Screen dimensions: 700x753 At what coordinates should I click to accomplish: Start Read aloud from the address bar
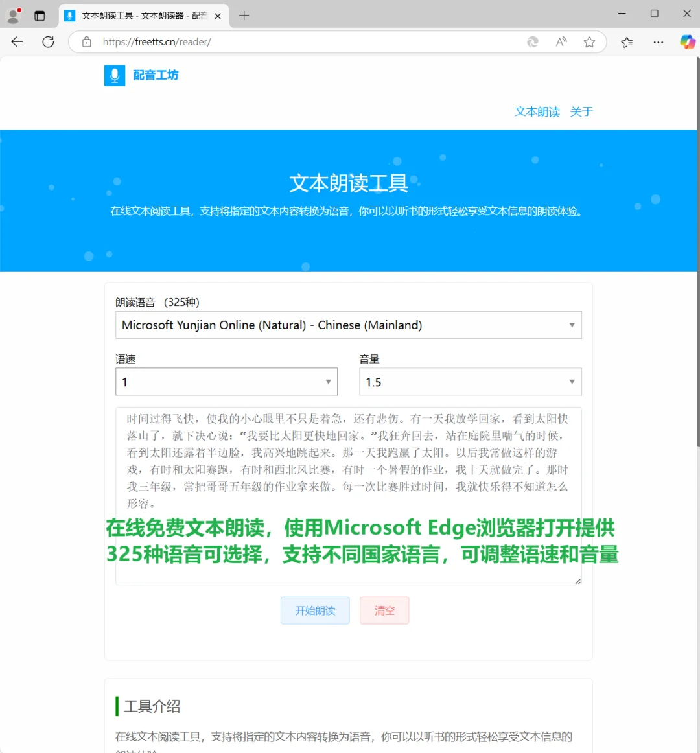[561, 42]
